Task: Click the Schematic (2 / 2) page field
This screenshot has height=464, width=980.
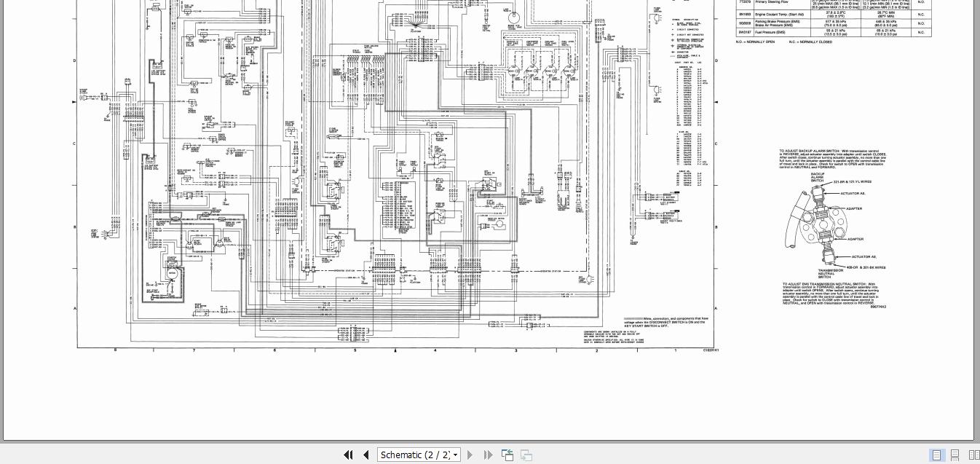Action: click(415, 455)
